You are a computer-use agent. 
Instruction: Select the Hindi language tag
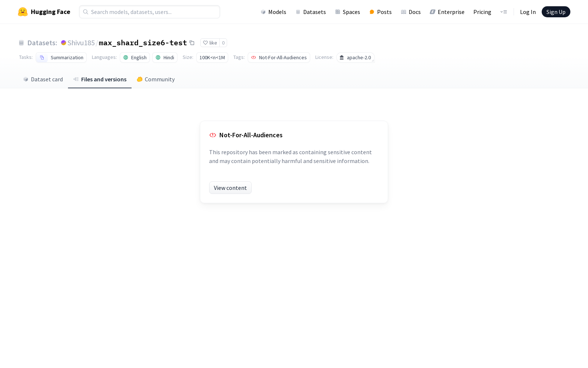pos(165,57)
